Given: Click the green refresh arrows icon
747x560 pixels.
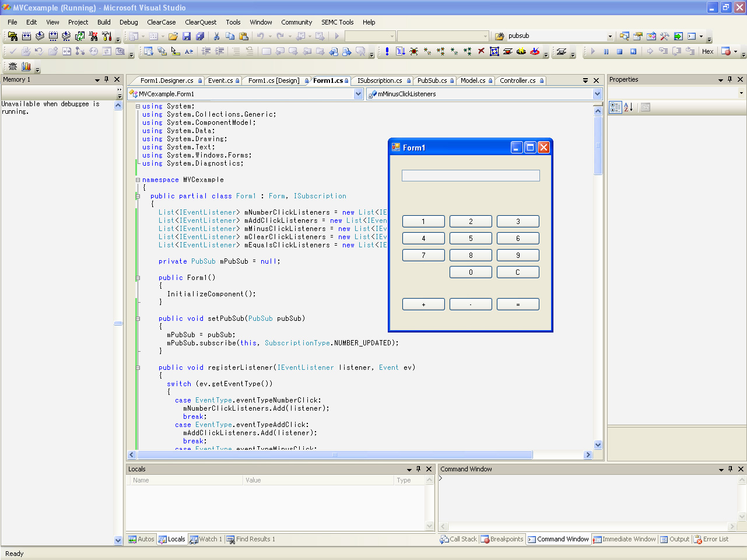Looking at the screenshot, I should 80,36.
